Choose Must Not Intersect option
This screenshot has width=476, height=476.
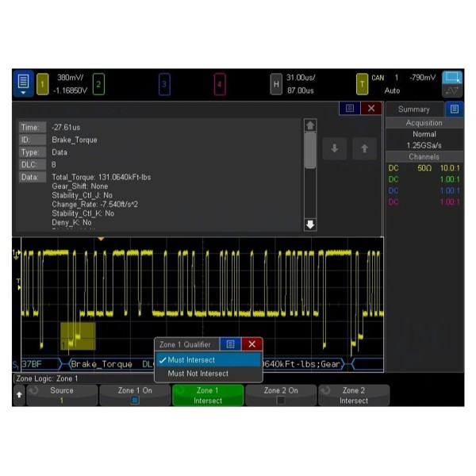click(198, 374)
